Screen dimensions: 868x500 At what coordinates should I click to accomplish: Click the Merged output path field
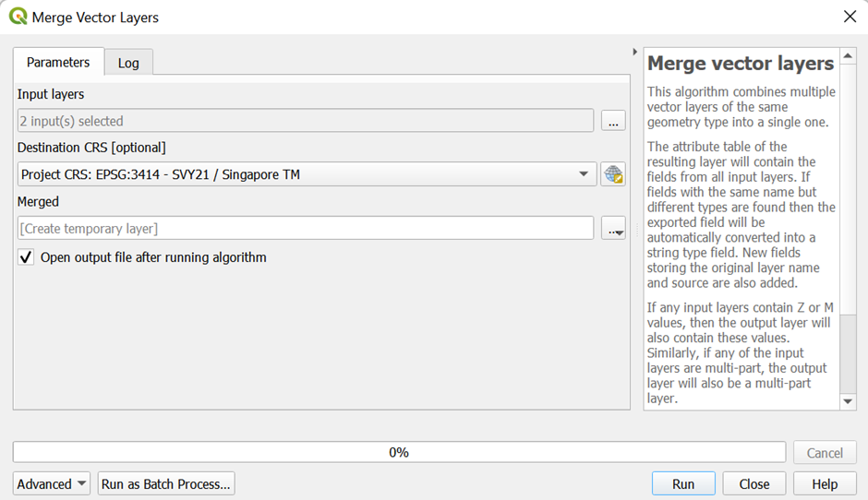[x=305, y=229]
